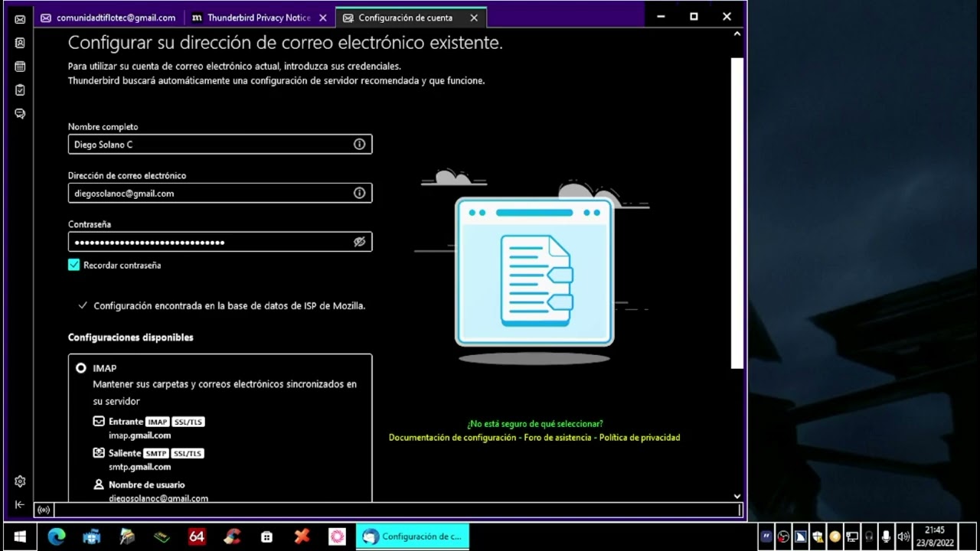Screen dimensions: 980x551
Task: Toggle the Recordar contraseña checkbox
Action: tap(73, 265)
